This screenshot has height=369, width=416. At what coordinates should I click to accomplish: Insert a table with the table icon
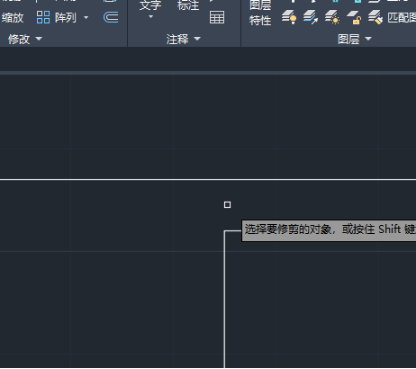click(217, 18)
